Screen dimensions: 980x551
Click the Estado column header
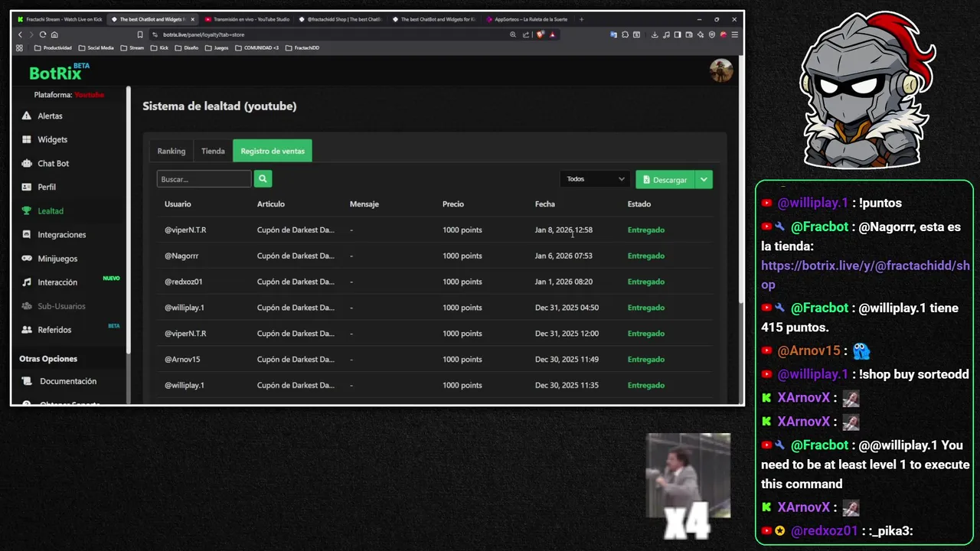(x=639, y=204)
